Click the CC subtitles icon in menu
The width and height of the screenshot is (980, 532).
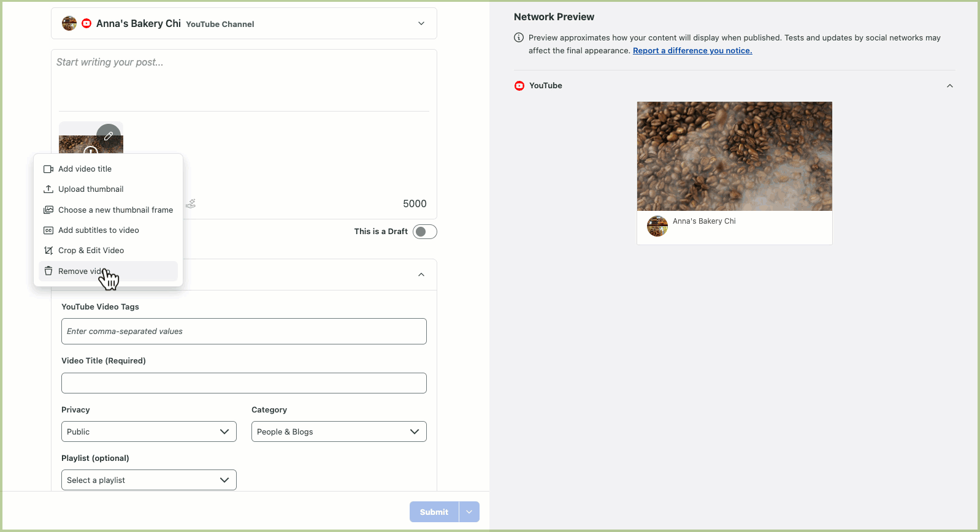point(48,230)
